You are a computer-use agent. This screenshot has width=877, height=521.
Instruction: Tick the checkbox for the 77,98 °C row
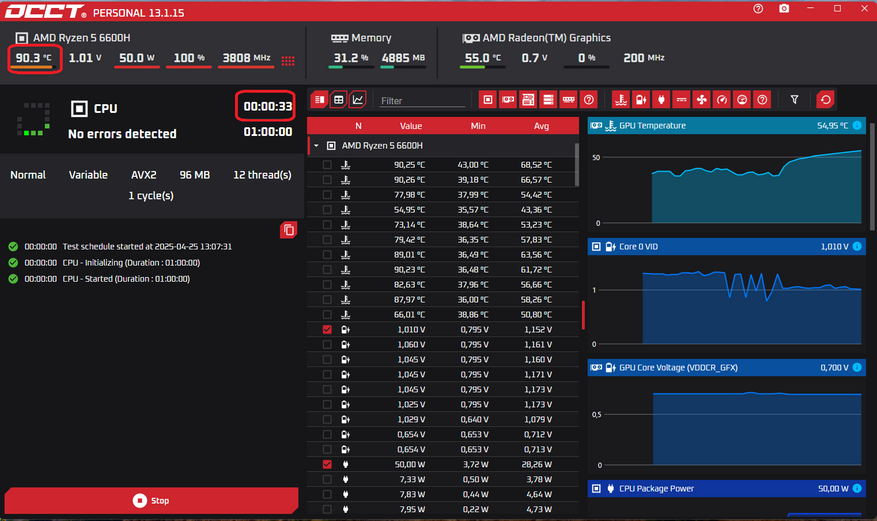point(327,195)
